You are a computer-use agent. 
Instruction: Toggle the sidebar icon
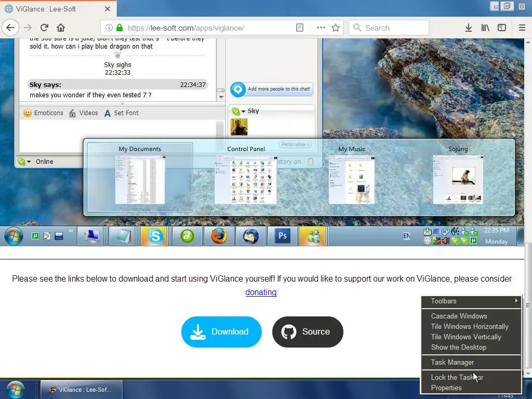pyautogui.click(x=502, y=28)
